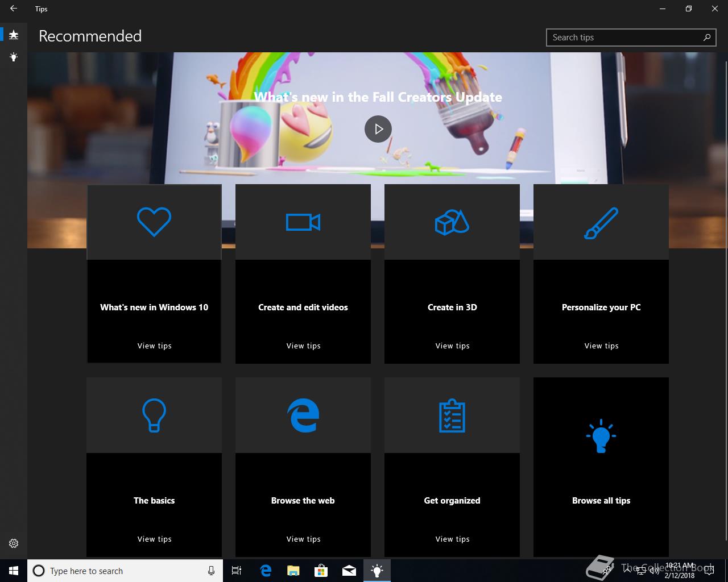Open Microsoft Store from the taskbar
The image size is (728, 582).
click(321, 571)
